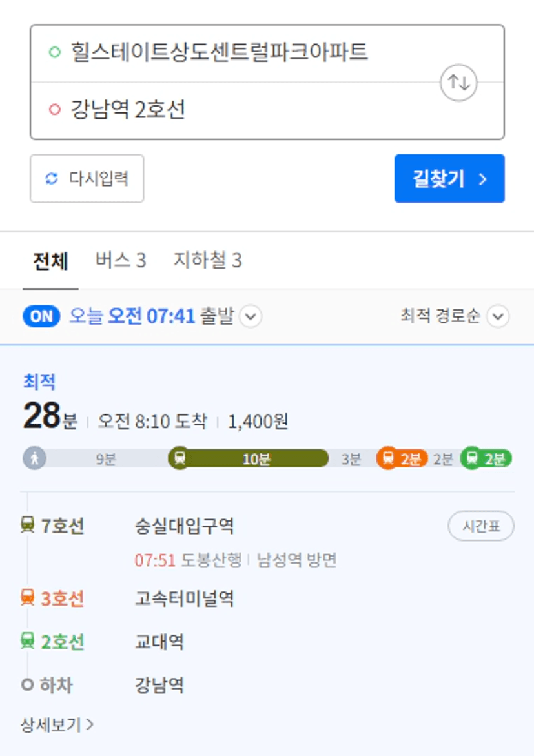
Task: Expand the departure time dropdown chevron
Action: (251, 317)
